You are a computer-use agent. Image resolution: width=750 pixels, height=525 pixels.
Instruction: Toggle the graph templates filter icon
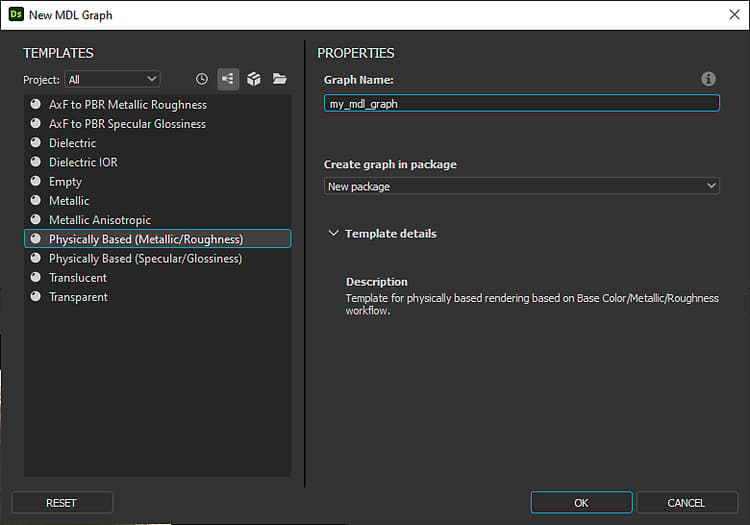click(228, 79)
